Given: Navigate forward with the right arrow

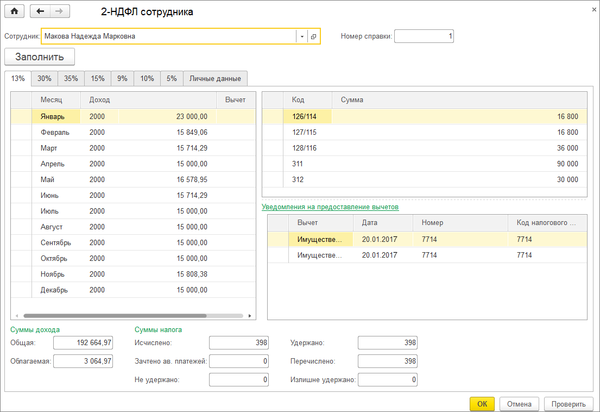Looking at the screenshot, I should click(x=59, y=11).
